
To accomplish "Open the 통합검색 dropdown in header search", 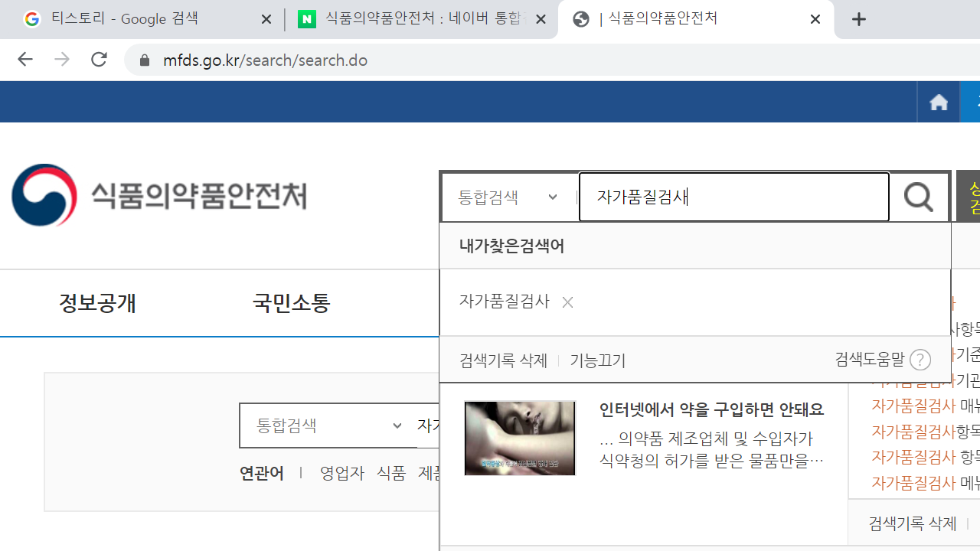I will pos(508,197).
